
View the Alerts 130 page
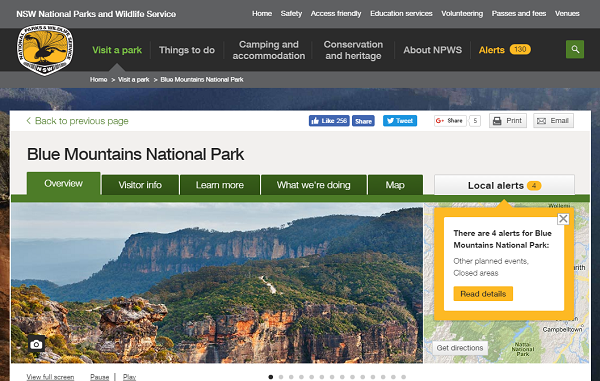[505, 50]
